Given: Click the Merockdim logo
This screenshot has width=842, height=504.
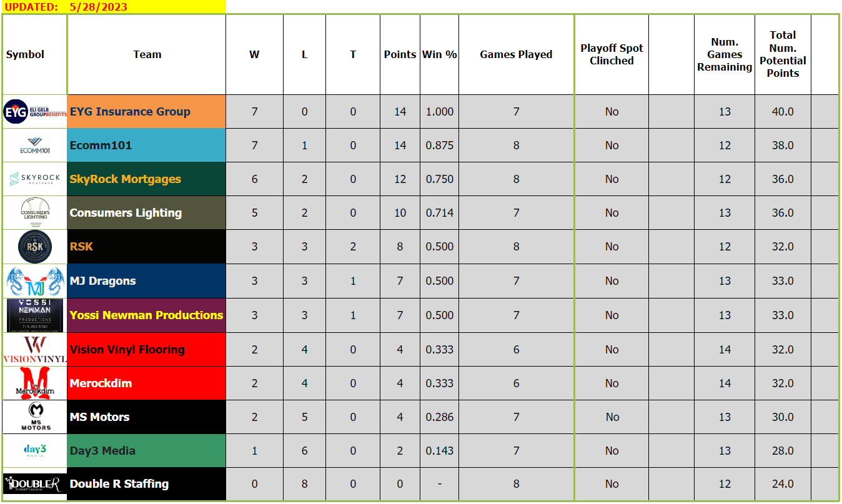Looking at the screenshot, I should 35,383.
